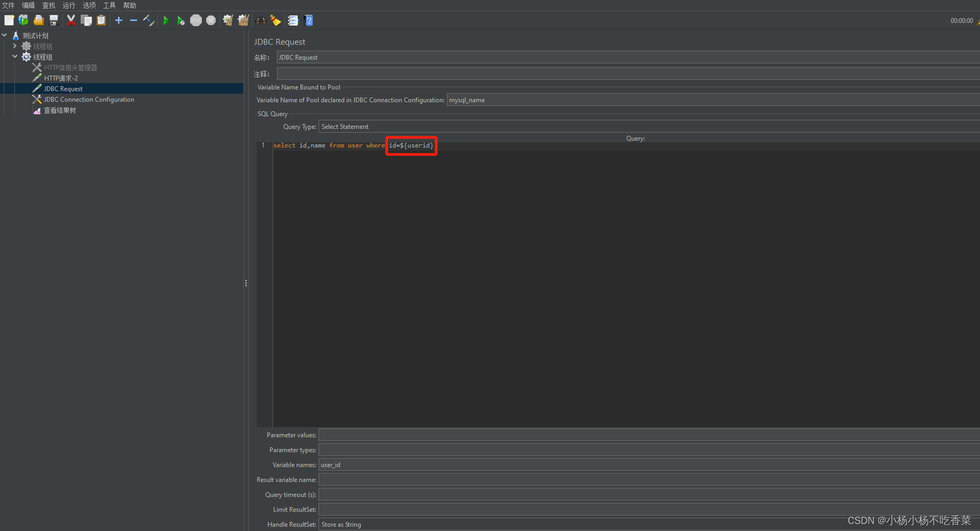Copy the selected element via toolbar

[86, 20]
